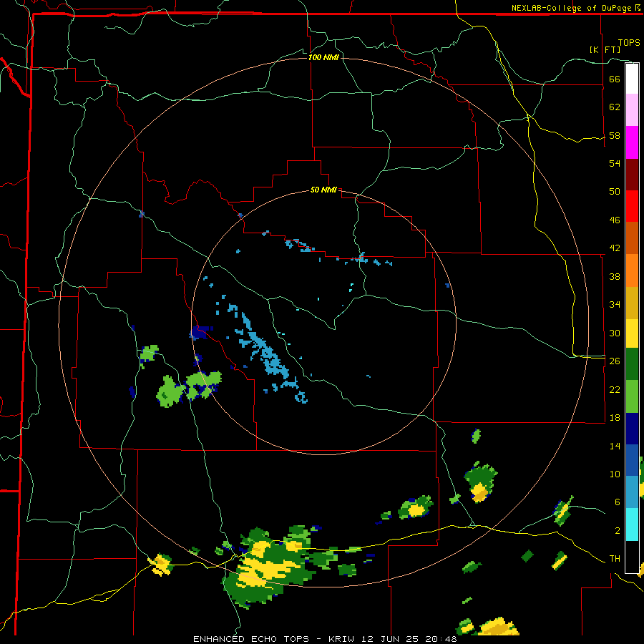Click the '66' scale value
Image resolution: width=644 pixels, height=644 pixels.
pos(615,79)
